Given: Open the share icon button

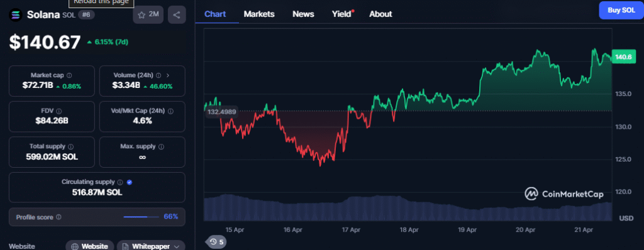Looking at the screenshot, I should pos(177,15).
